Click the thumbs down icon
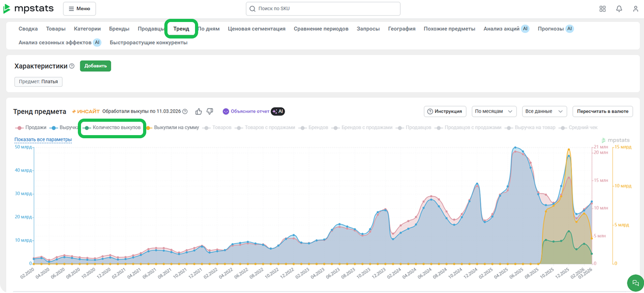The height and width of the screenshot is (293, 644). coord(210,112)
